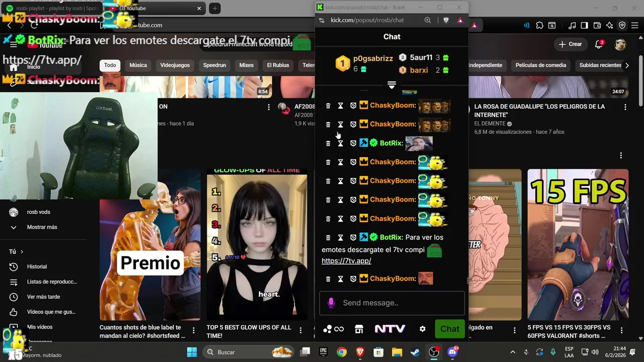This screenshot has height=362, width=644.
Task: Collapse the leaderboard with the center arrow
Action: coord(392,85)
